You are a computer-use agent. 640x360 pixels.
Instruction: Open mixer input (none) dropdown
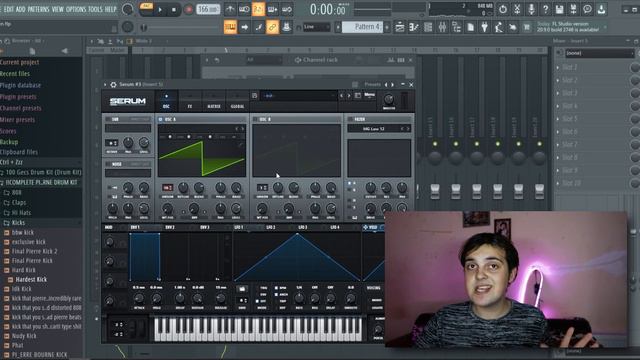[599, 53]
